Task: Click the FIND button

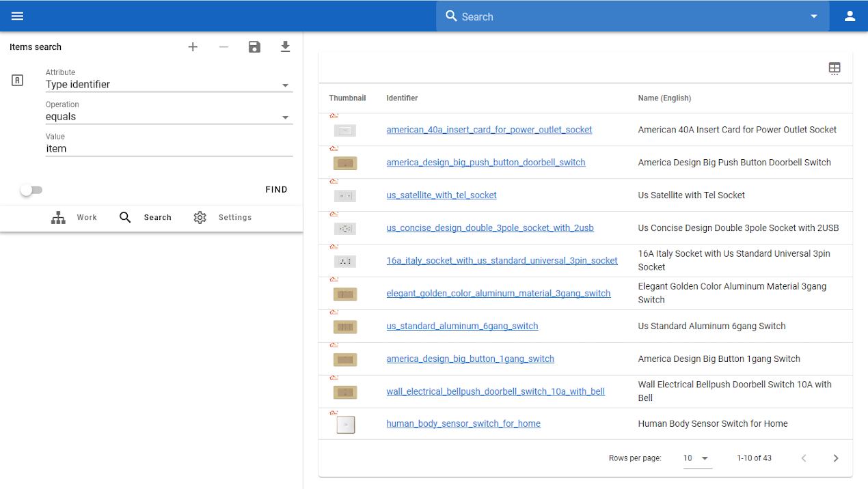Action: click(276, 190)
